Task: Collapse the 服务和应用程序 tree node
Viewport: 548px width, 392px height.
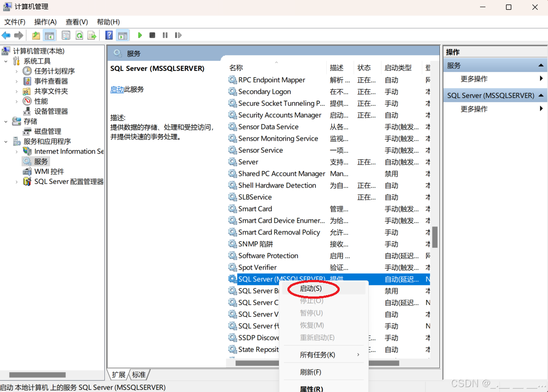Action: pos(6,142)
